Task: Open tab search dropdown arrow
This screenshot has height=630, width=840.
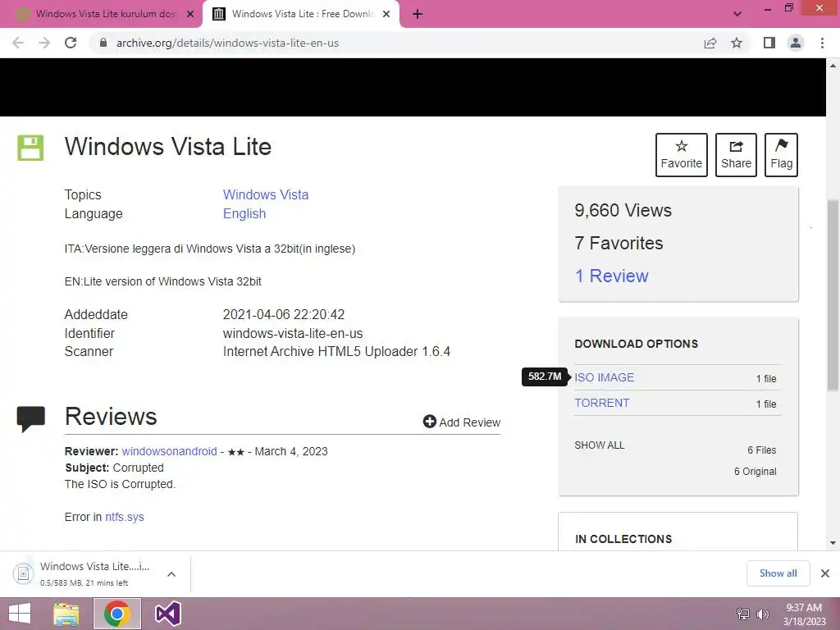Action: pos(737,15)
